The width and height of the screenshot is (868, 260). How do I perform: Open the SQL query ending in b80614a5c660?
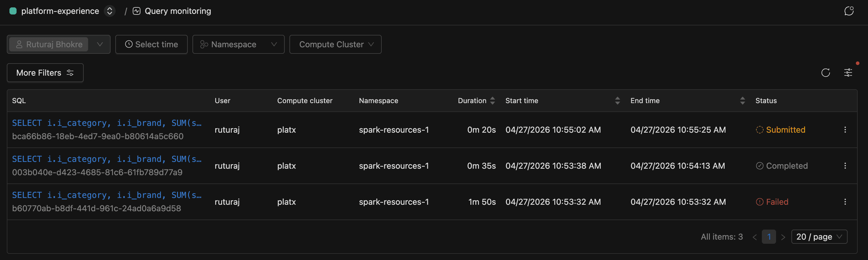(x=106, y=123)
